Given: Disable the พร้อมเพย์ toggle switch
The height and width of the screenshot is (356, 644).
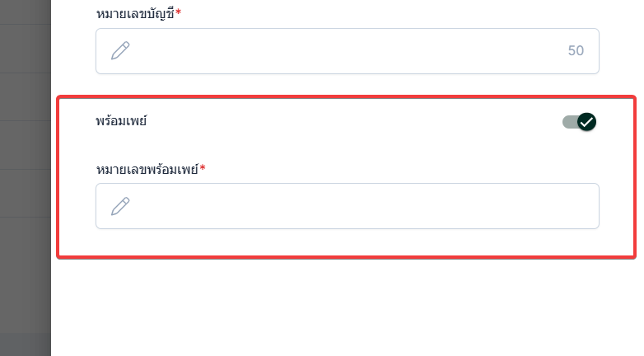Looking at the screenshot, I should pyautogui.click(x=579, y=122).
